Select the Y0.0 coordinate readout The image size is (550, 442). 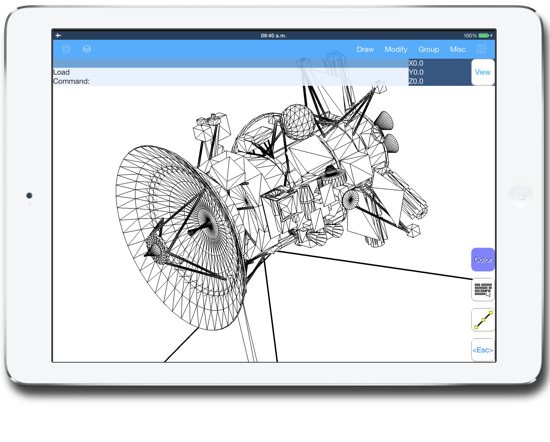coord(416,72)
